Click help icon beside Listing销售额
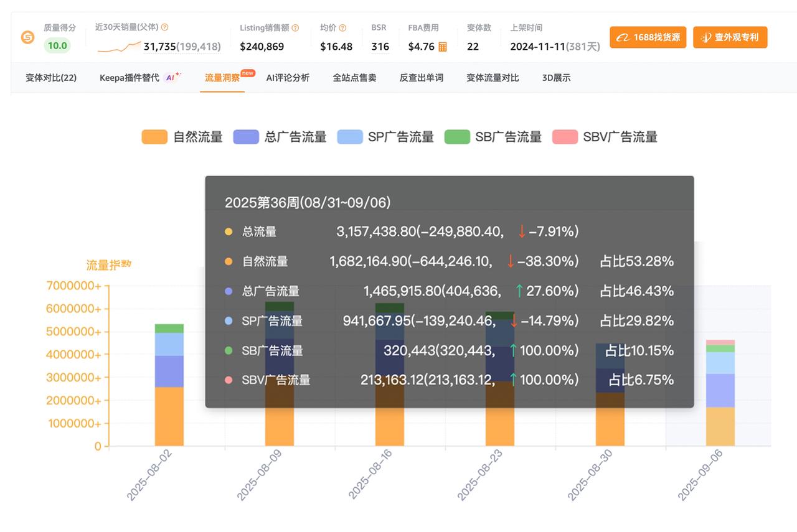The width and height of the screenshot is (797, 532). [295, 28]
